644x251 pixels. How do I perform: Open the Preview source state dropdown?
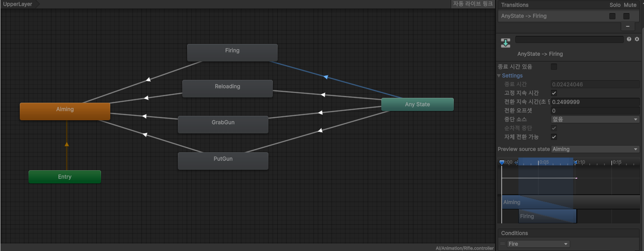point(595,149)
